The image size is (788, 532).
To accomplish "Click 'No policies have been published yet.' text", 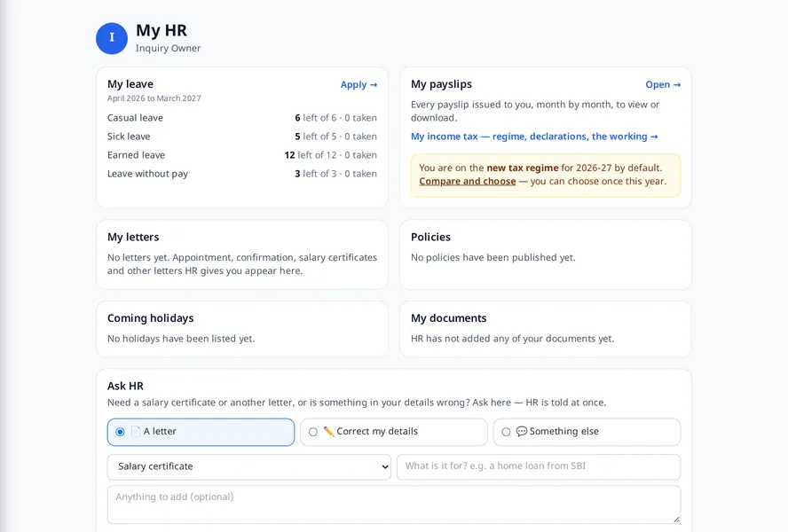I will [493, 257].
